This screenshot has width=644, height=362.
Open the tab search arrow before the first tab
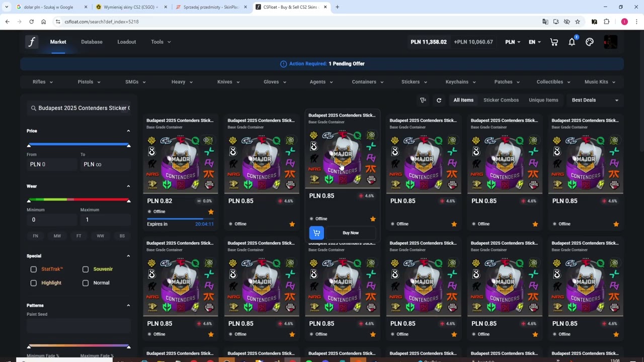7,7
